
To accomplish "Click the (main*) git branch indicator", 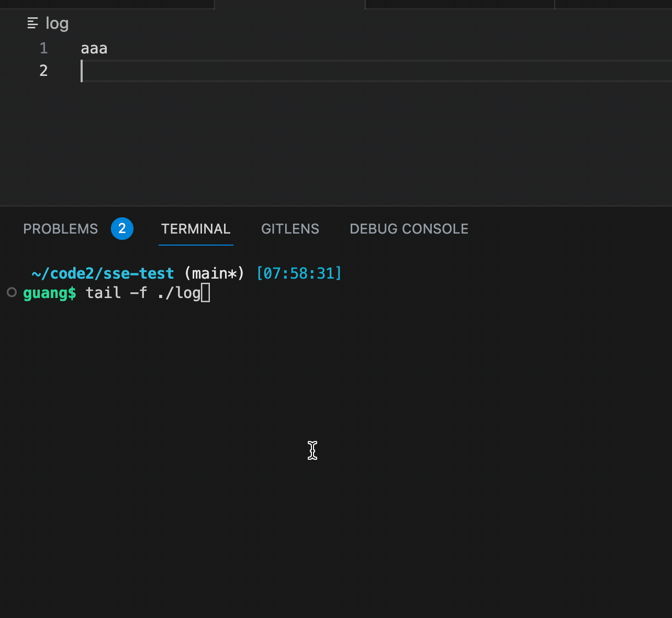I will 214,273.
